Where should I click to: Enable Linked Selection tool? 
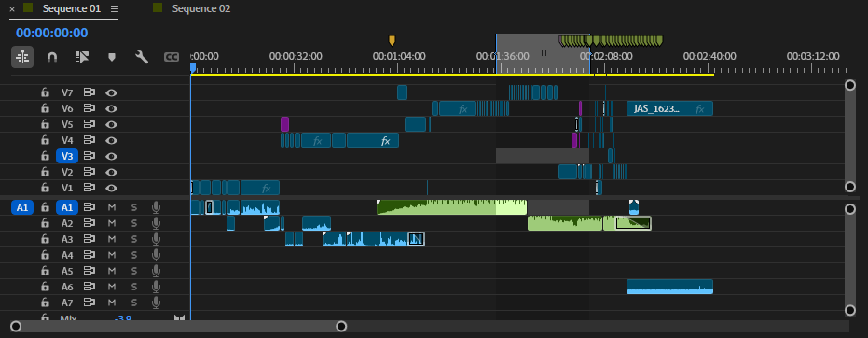click(x=82, y=57)
